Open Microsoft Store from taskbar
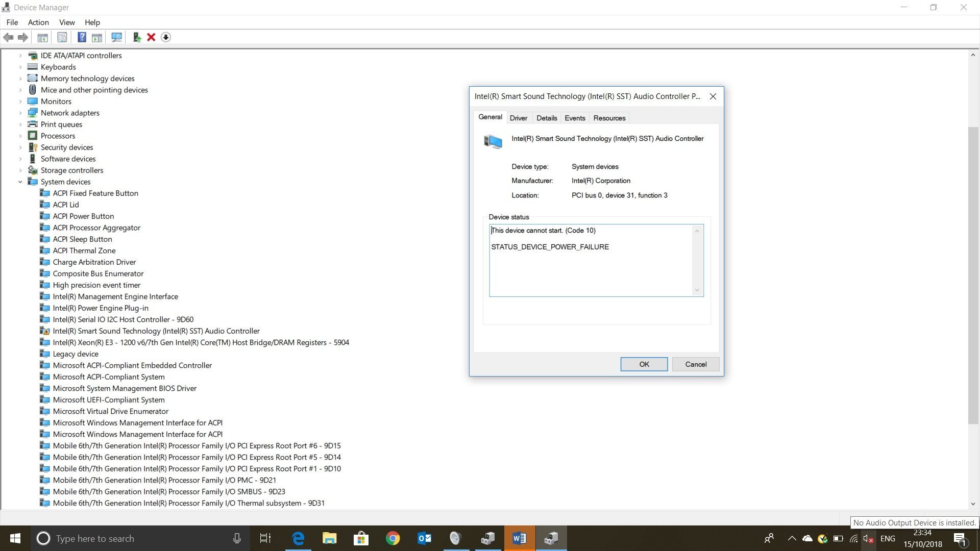Screen dimensions: 980x551 coord(361,538)
